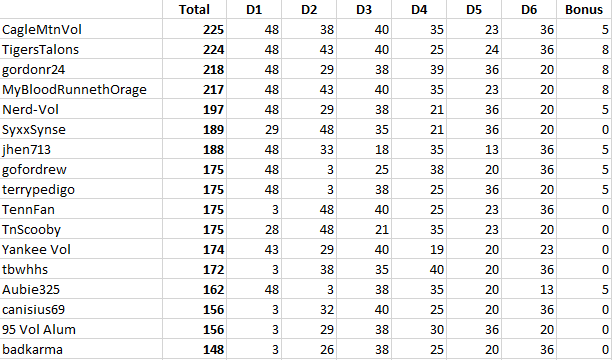The width and height of the screenshot is (612, 360).
Task: Click TennFan's D6 value 36
Action: [x=529, y=209]
